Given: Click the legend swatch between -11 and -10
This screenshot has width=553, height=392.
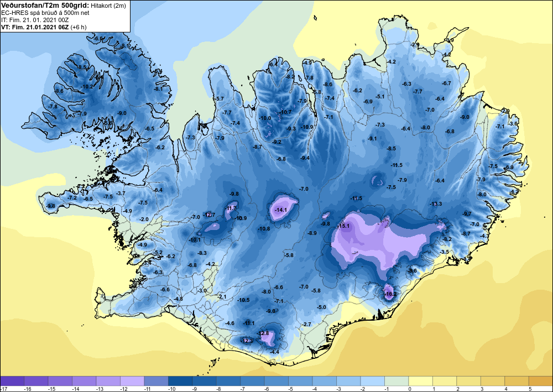Looking at the screenshot, I should [156, 381].
